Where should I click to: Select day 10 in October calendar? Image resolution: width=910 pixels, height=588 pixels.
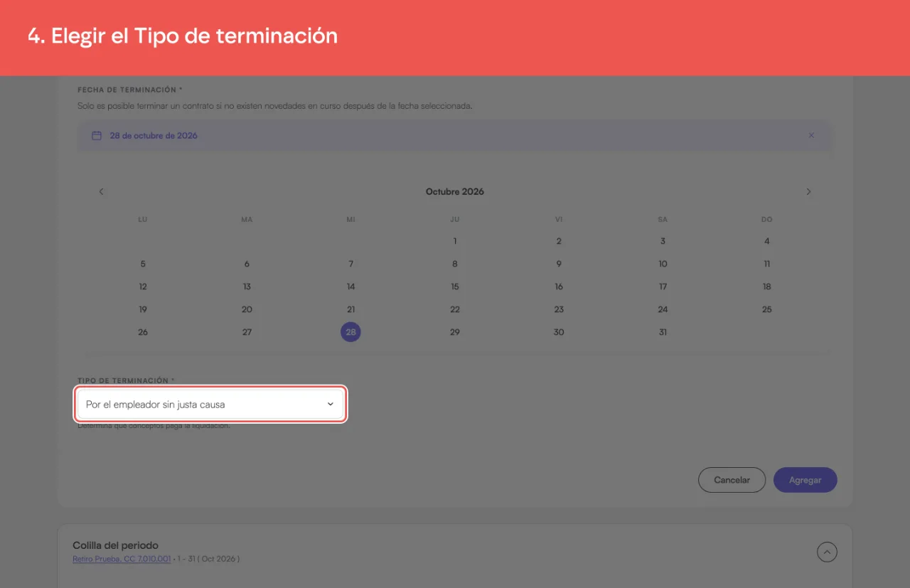663,264
